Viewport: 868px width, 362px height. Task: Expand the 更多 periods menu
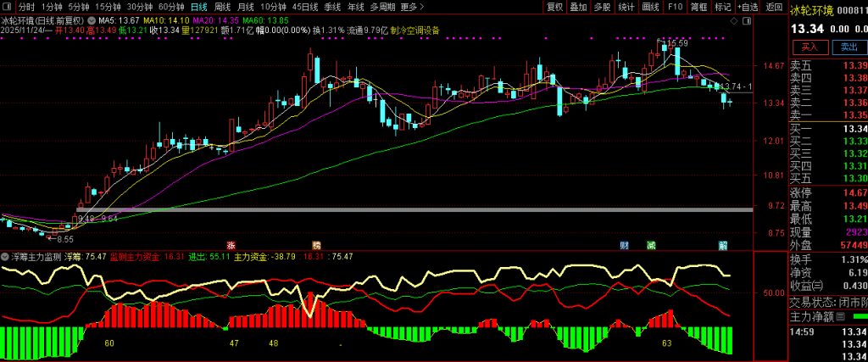[411, 7]
